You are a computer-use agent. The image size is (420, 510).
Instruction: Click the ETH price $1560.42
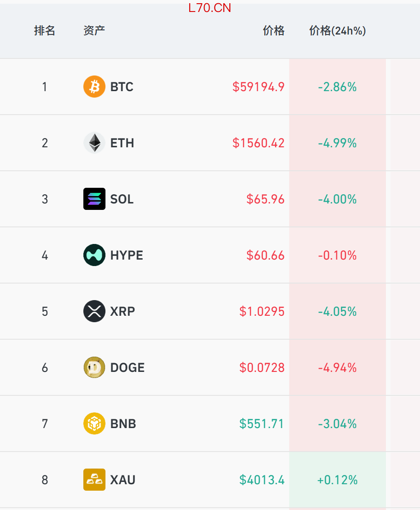click(x=258, y=143)
